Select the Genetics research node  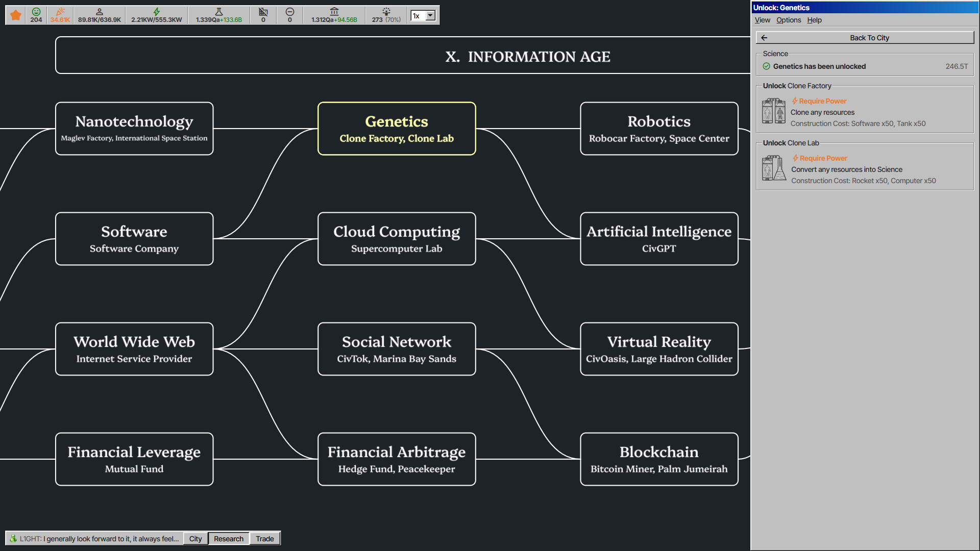(397, 129)
